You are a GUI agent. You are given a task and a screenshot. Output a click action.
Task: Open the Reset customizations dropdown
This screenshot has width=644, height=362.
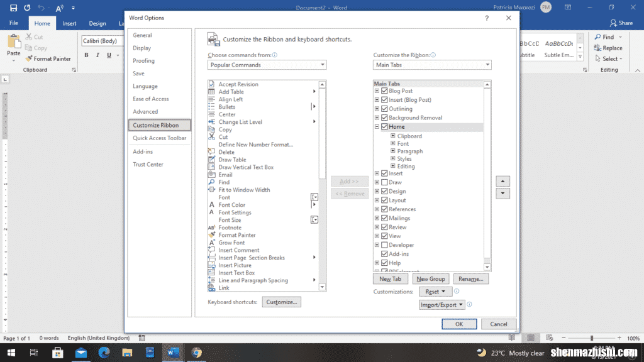pos(435,292)
